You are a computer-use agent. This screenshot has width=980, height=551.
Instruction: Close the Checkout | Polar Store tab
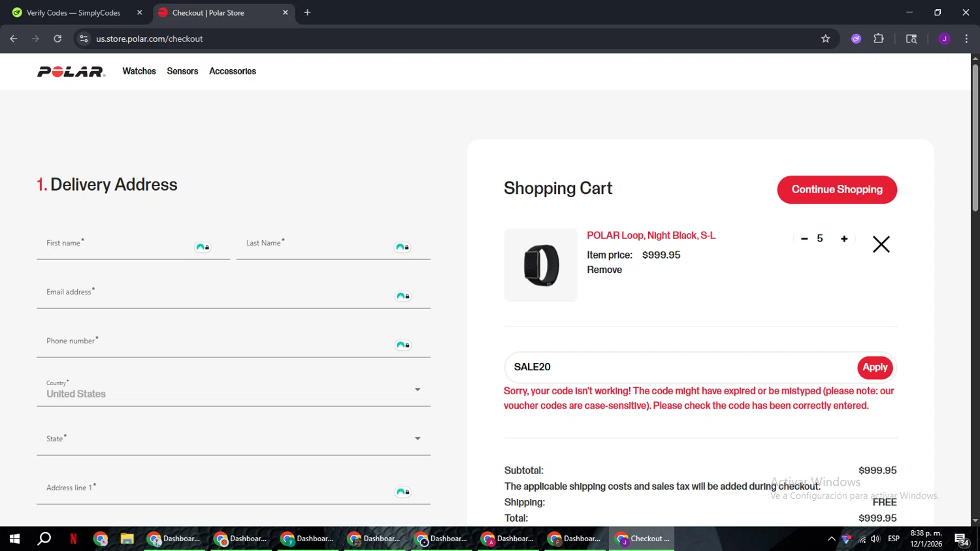286,12
